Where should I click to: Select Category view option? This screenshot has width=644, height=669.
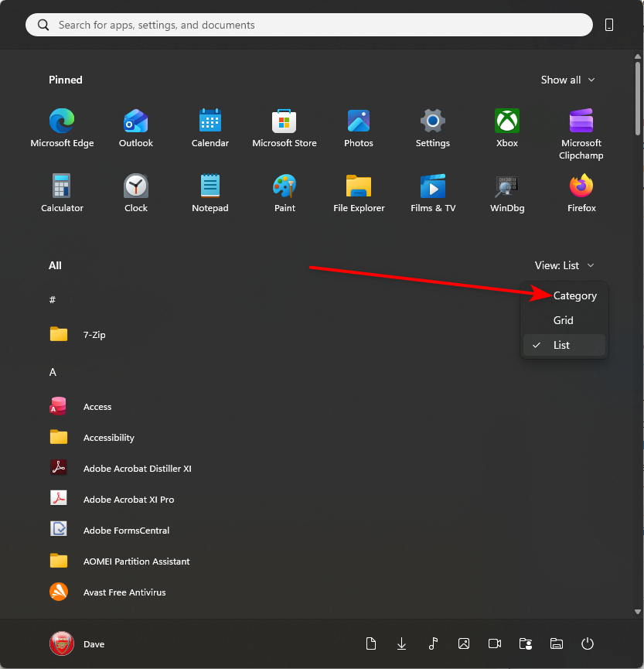click(x=564, y=295)
